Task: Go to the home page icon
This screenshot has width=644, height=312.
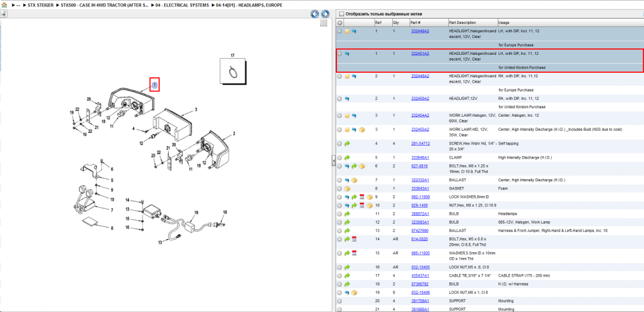Action: coord(4,5)
